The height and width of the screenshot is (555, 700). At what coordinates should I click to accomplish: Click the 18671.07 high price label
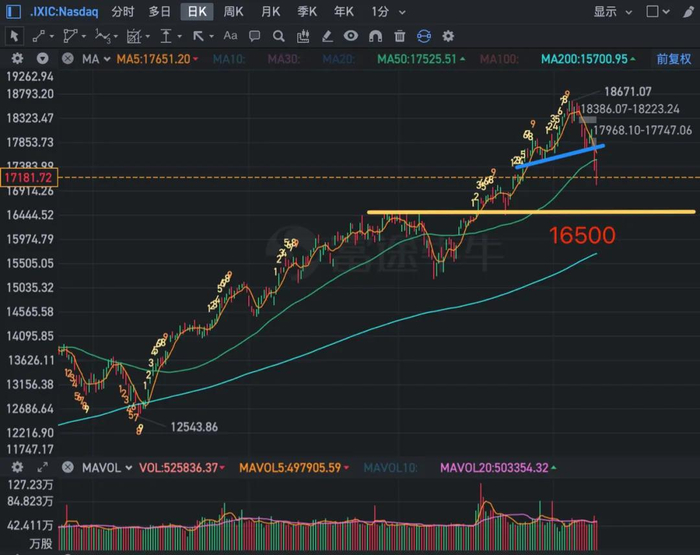[628, 92]
